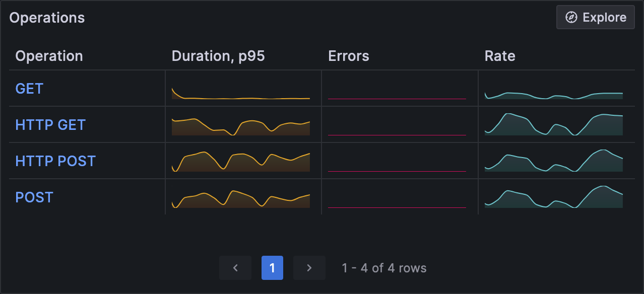
Task: Click the Duration, p95 column header
Action: (218, 56)
